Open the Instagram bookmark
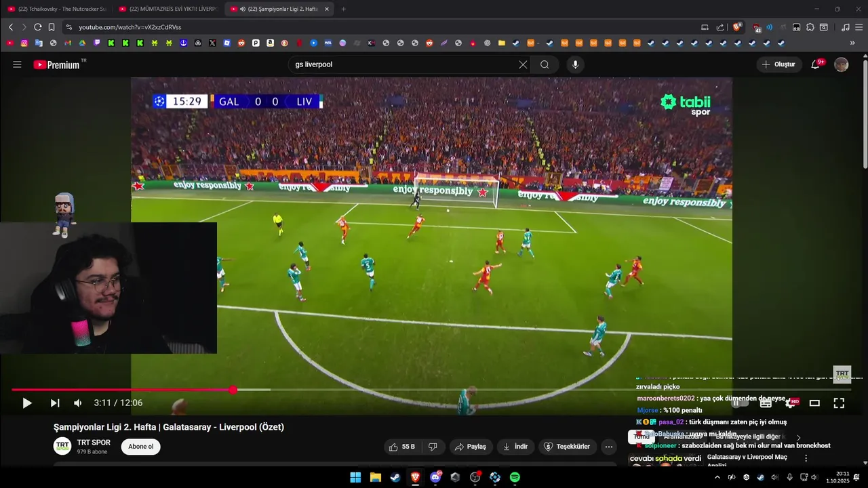The width and height of the screenshot is (868, 488). 24,43
